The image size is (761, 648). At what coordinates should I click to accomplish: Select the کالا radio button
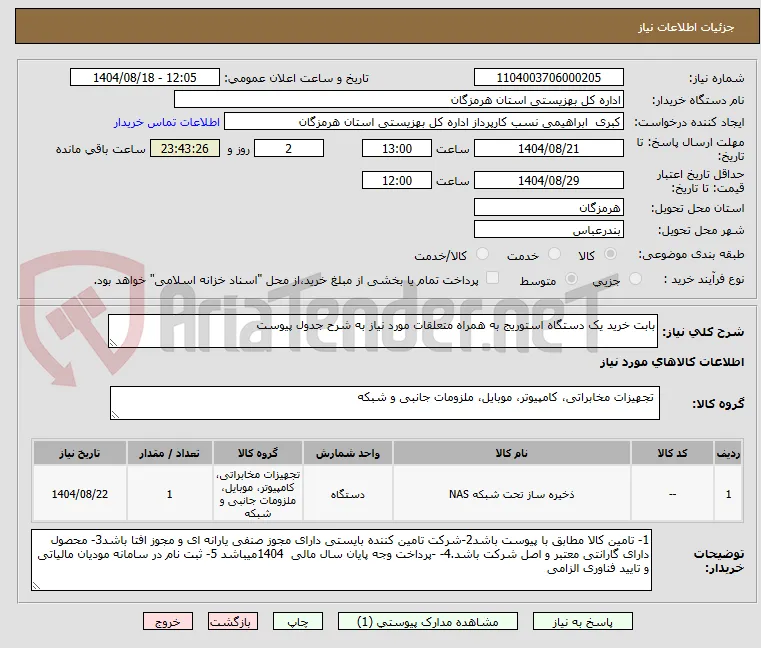(611, 254)
